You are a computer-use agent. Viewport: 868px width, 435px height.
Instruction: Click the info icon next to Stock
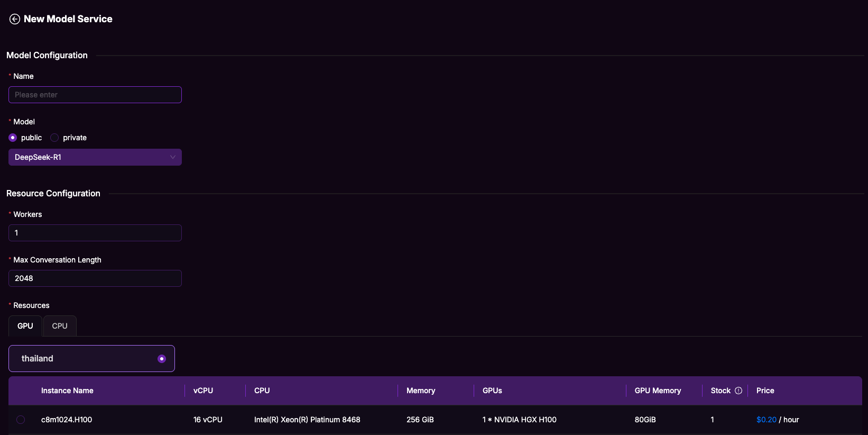[x=738, y=391]
